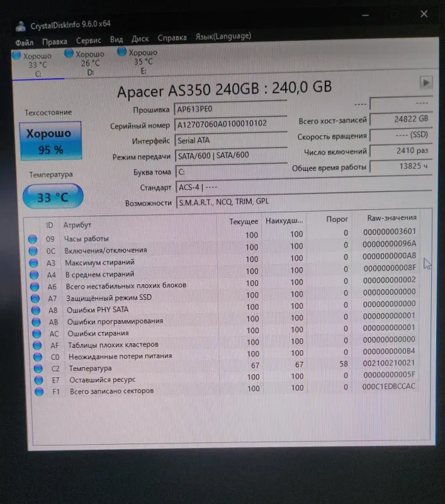Select the Максимум стираний attribute text
Image resolution: width=445 pixels, height=504 pixels.
coord(99,262)
